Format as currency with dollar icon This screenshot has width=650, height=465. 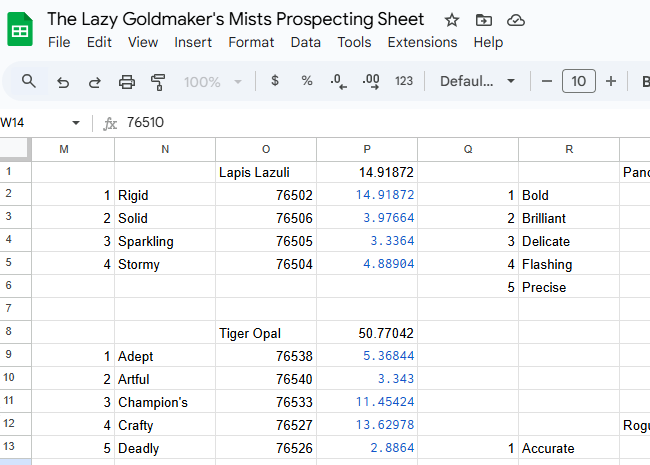[x=274, y=81]
